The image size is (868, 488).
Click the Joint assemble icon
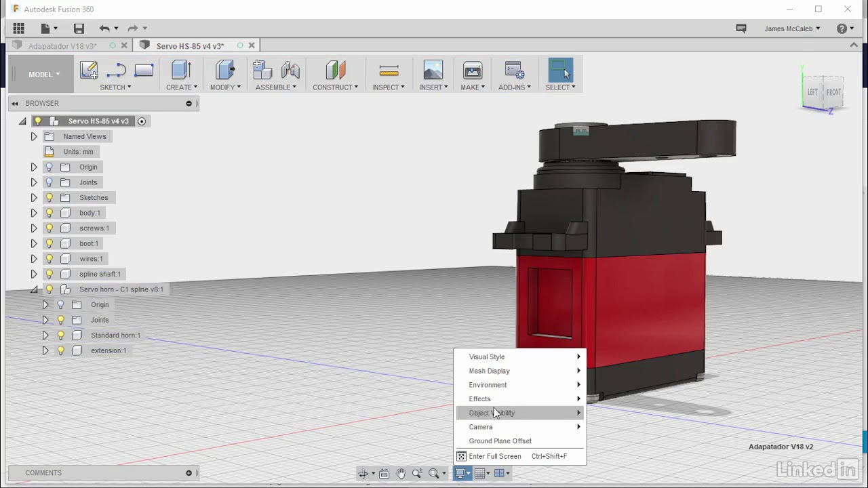pyautogui.click(x=290, y=70)
